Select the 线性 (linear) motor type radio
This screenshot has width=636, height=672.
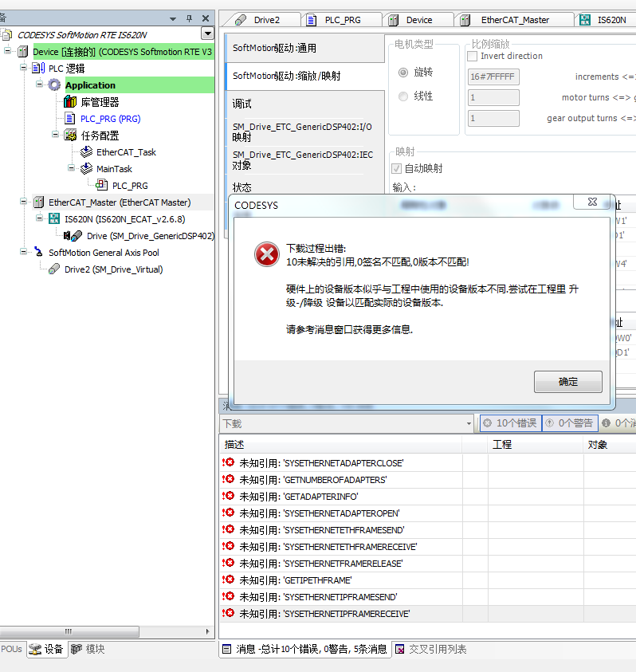click(x=403, y=96)
